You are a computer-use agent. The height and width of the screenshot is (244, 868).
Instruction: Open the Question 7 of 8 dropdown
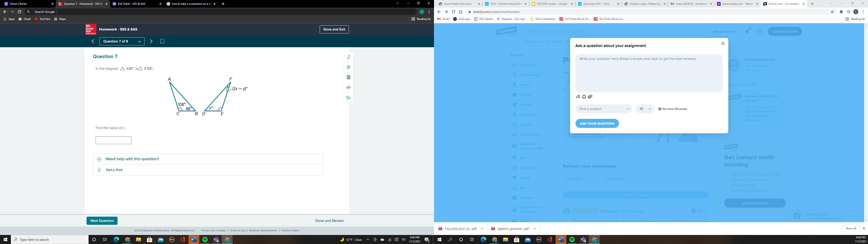122,41
